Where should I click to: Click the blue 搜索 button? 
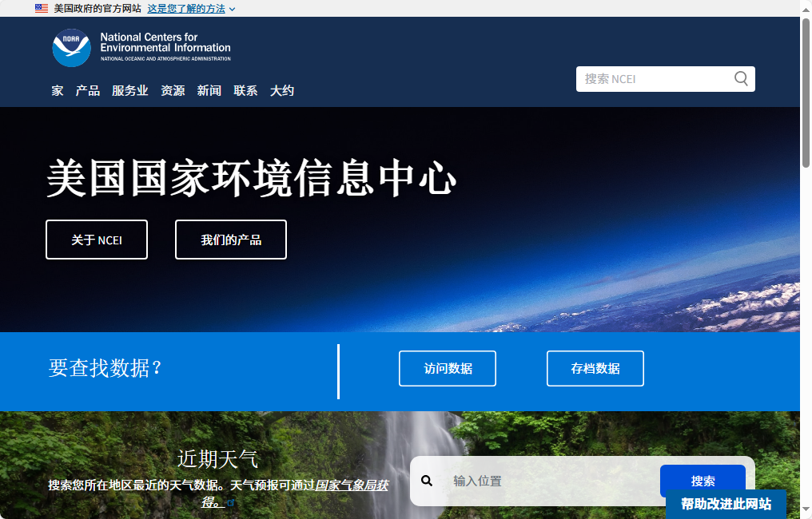click(703, 481)
